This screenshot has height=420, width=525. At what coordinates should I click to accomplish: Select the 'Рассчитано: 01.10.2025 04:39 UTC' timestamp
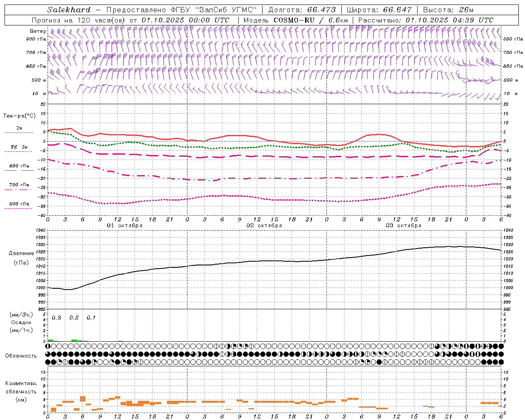(426, 20)
